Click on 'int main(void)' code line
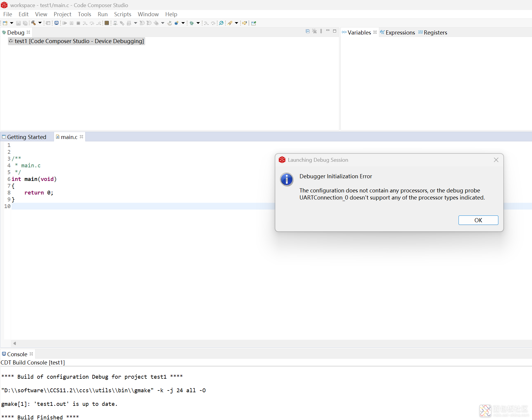 pyautogui.click(x=34, y=179)
